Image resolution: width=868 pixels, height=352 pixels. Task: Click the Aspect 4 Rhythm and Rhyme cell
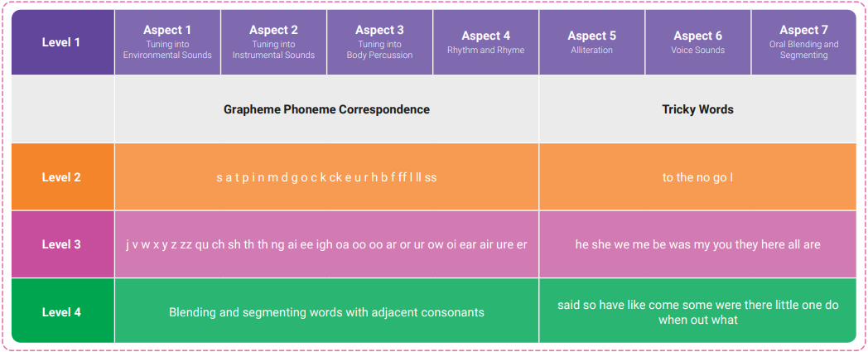pyautogui.click(x=485, y=42)
